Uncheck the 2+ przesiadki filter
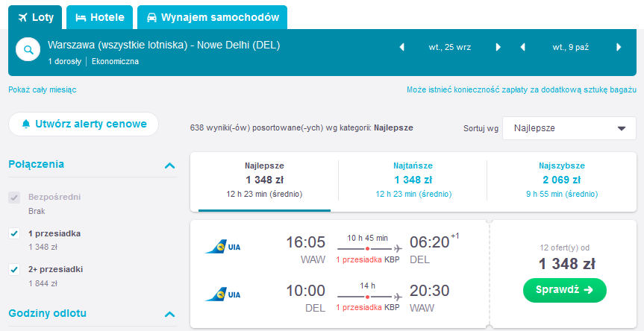Screen dimensions: 644x331 (x=14, y=270)
